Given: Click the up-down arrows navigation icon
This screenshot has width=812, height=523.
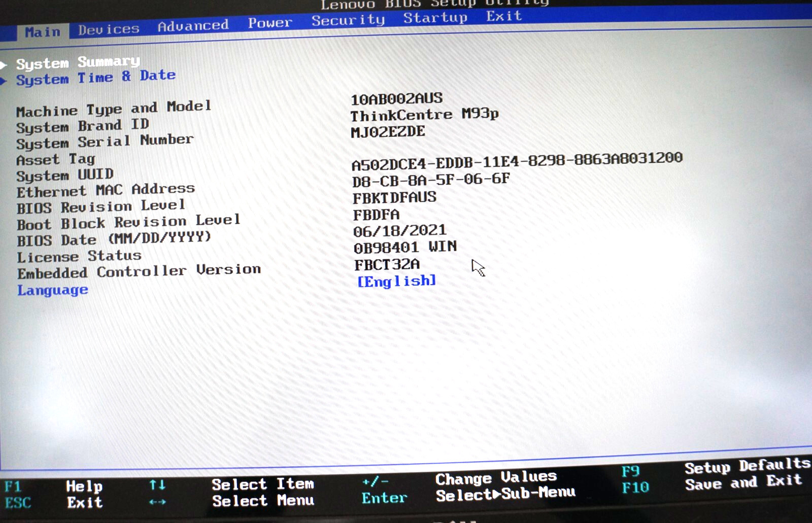Looking at the screenshot, I should click(x=157, y=485).
